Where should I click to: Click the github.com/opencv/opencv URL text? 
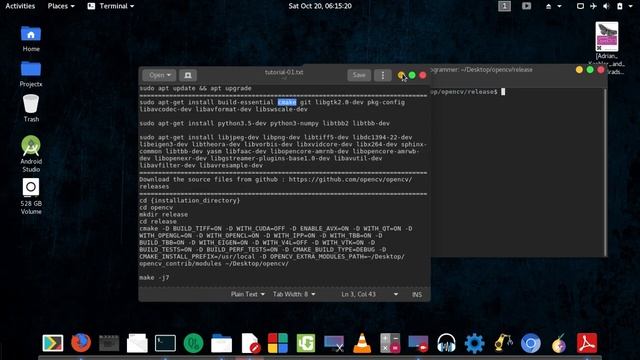[350, 179]
